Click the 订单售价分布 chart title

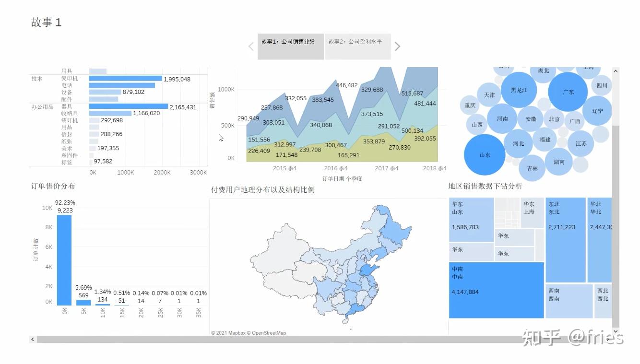(x=53, y=186)
